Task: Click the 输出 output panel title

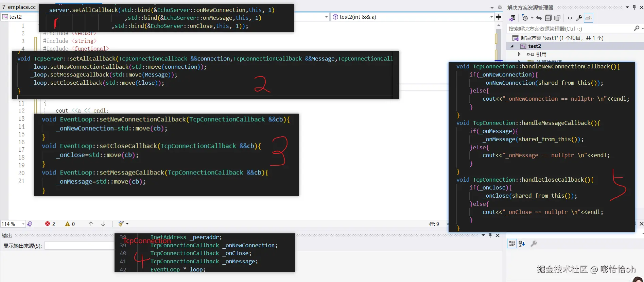Action: coord(7,235)
